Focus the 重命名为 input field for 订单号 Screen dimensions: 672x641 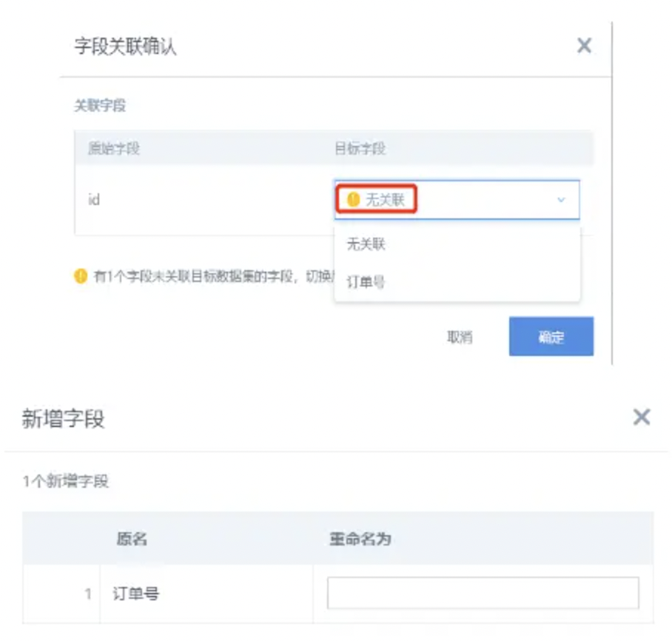[483, 593]
